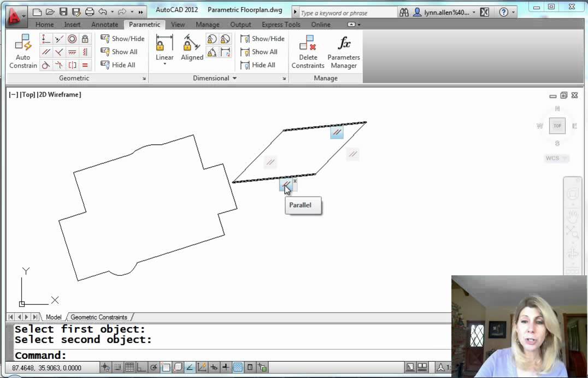588x378 pixels.
Task: Open Dimensional panel dialog launcher arrow
Action: click(284, 79)
